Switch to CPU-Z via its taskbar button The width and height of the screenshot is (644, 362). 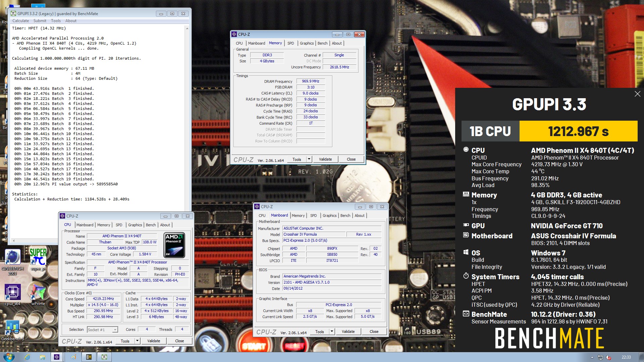[x=57, y=357]
